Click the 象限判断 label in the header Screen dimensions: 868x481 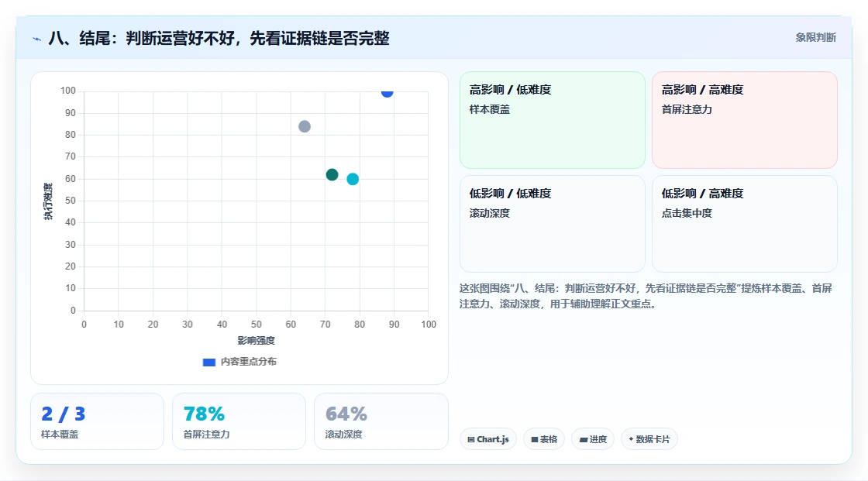pyautogui.click(x=815, y=38)
